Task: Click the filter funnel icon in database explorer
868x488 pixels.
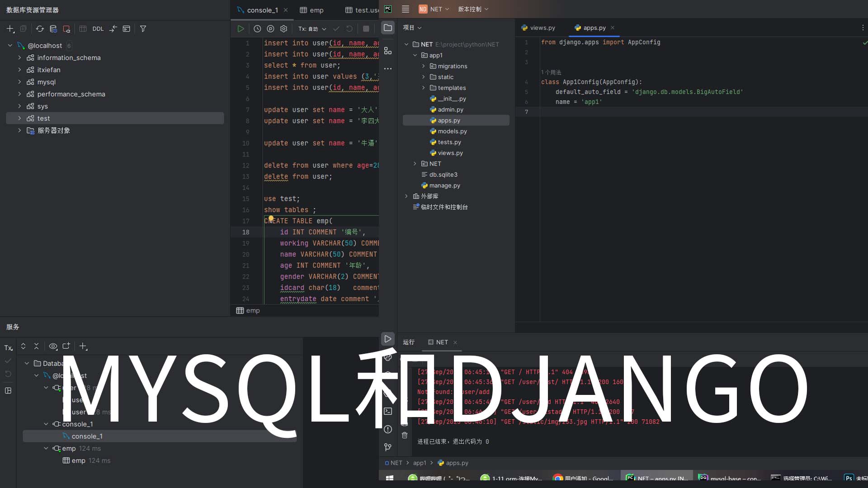Action: point(143,29)
